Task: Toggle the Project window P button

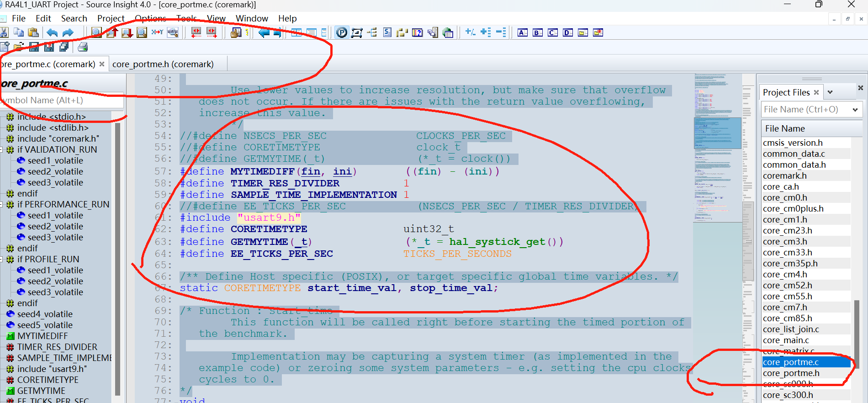Action: click(341, 32)
